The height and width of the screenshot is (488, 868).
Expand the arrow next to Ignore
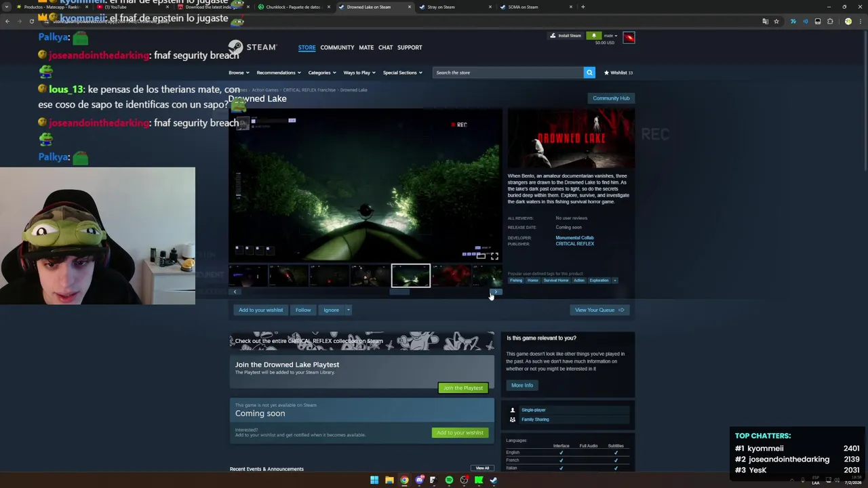[x=349, y=310]
